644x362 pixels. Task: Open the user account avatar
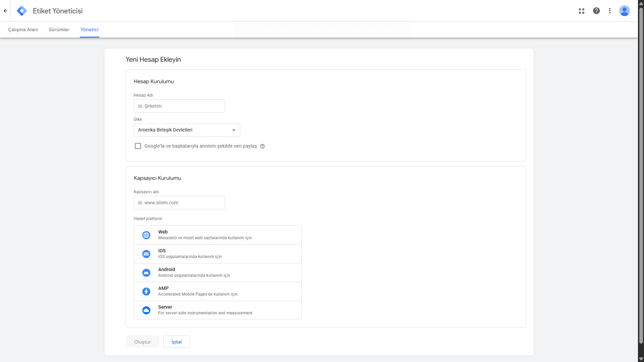624,11
